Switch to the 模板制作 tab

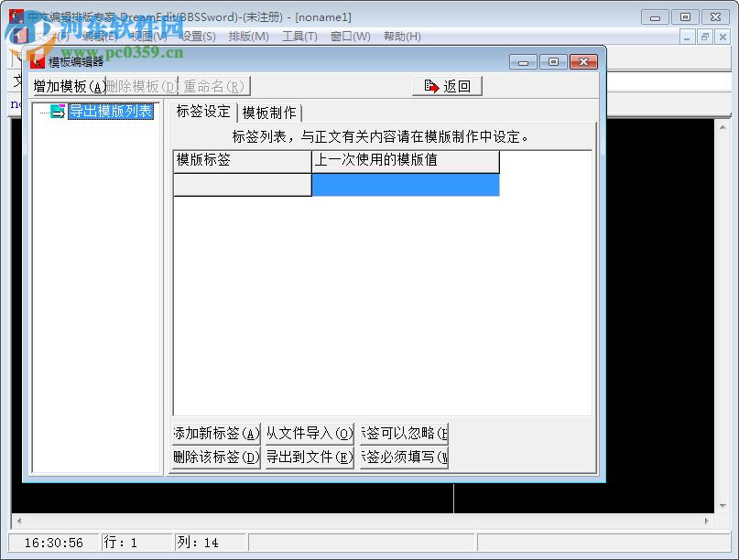click(x=268, y=113)
